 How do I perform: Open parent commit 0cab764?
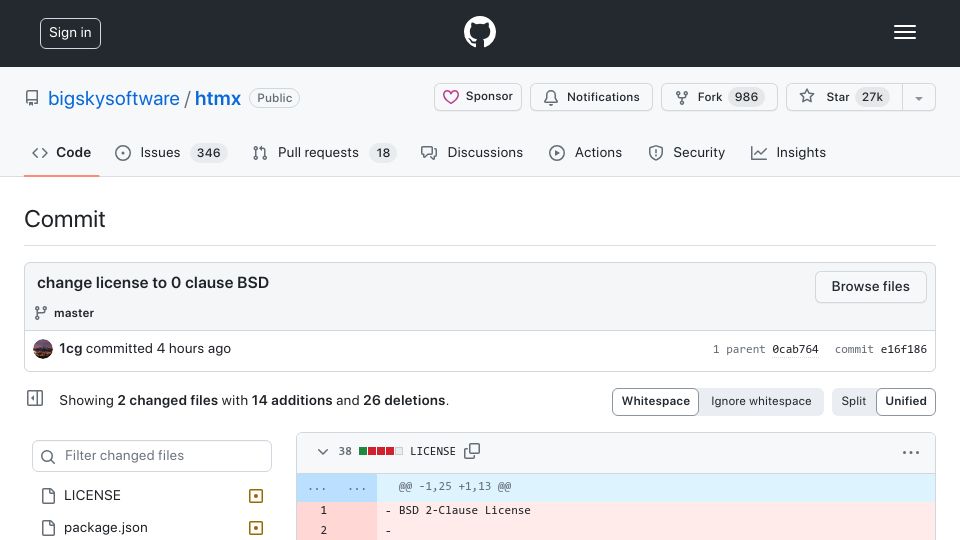coord(795,349)
